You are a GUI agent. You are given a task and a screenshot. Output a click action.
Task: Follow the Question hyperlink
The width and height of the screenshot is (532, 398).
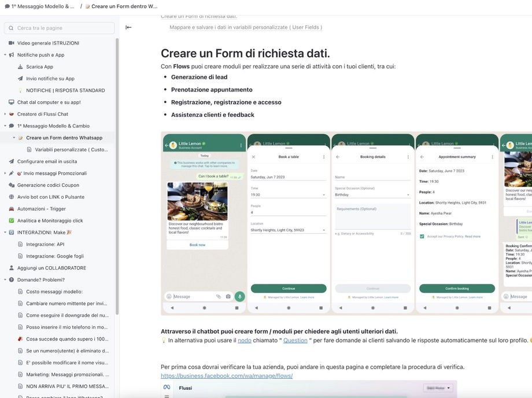tap(295, 340)
